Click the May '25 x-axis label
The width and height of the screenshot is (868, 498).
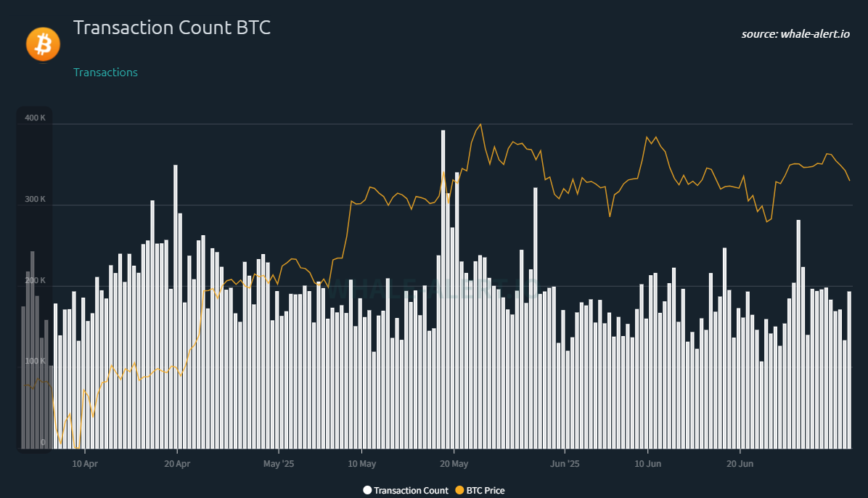(279, 464)
